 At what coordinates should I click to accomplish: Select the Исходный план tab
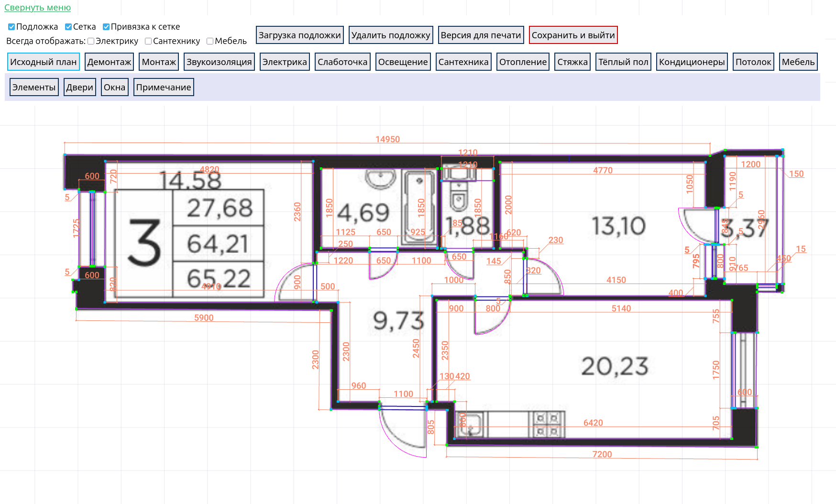[44, 62]
